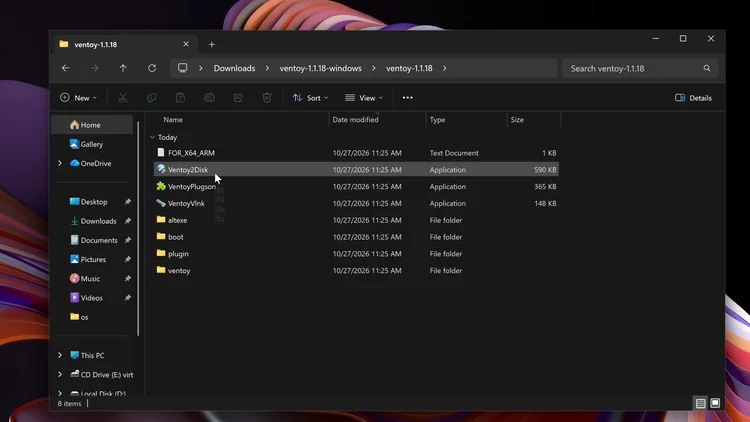Click the navigation pane scrollbar
Image resolution: width=750 pixels, height=422 pixels.
pos(138,228)
